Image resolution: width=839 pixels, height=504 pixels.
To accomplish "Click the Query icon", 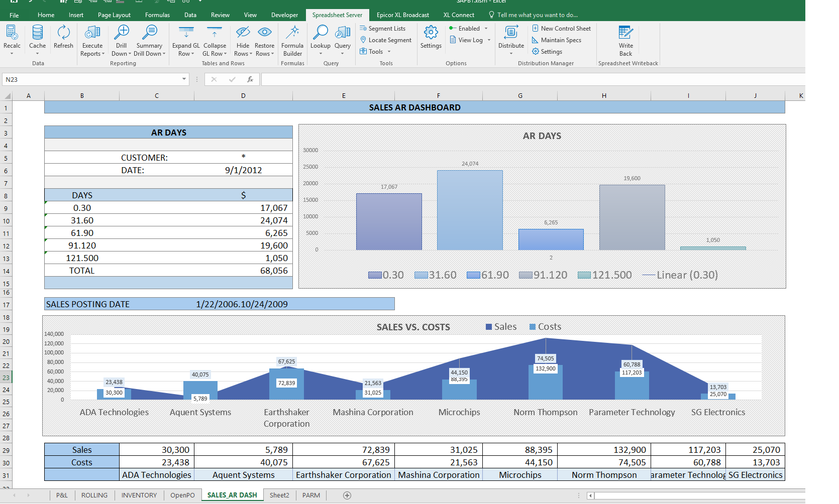I will (x=342, y=33).
